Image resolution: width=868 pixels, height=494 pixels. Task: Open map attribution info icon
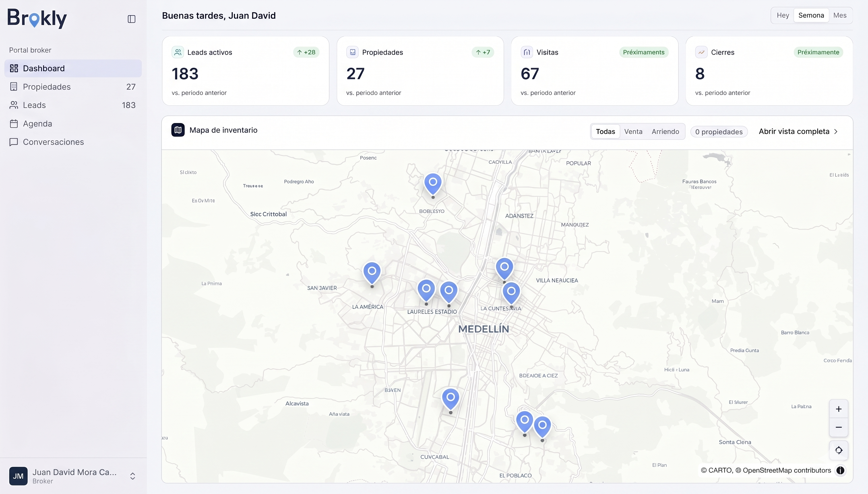(840, 470)
